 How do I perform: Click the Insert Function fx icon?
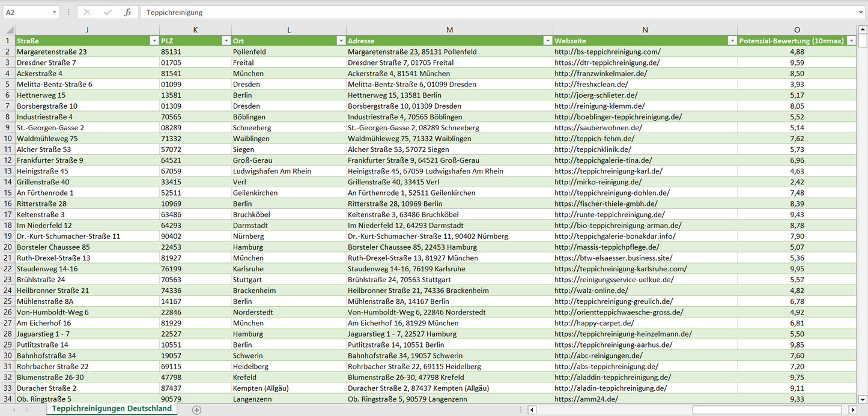click(127, 12)
